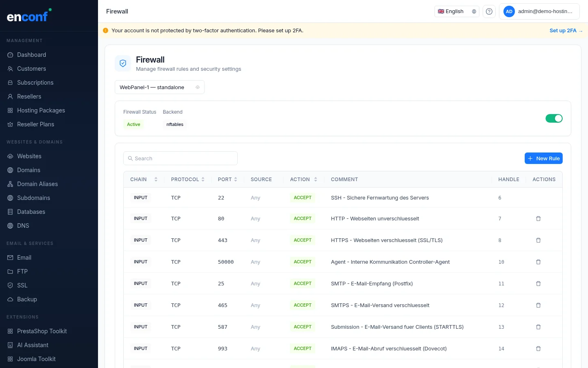
Task: Open the admin account menu
Action: coord(539,11)
